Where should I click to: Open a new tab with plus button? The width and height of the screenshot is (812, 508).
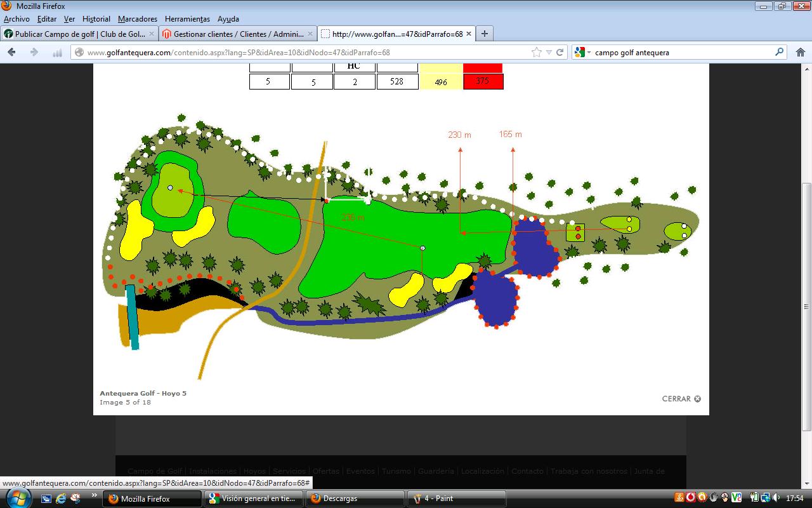pyautogui.click(x=484, y=34)
